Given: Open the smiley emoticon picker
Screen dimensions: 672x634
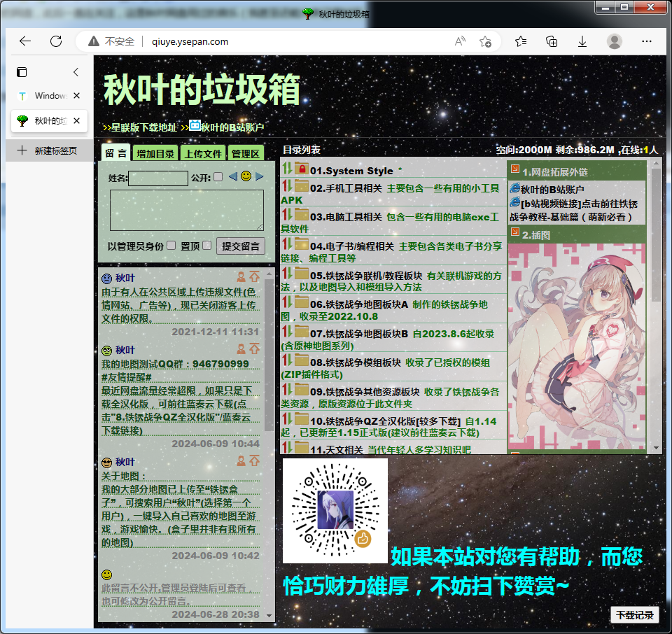Looking at the screenshot, I should (244, 176).
